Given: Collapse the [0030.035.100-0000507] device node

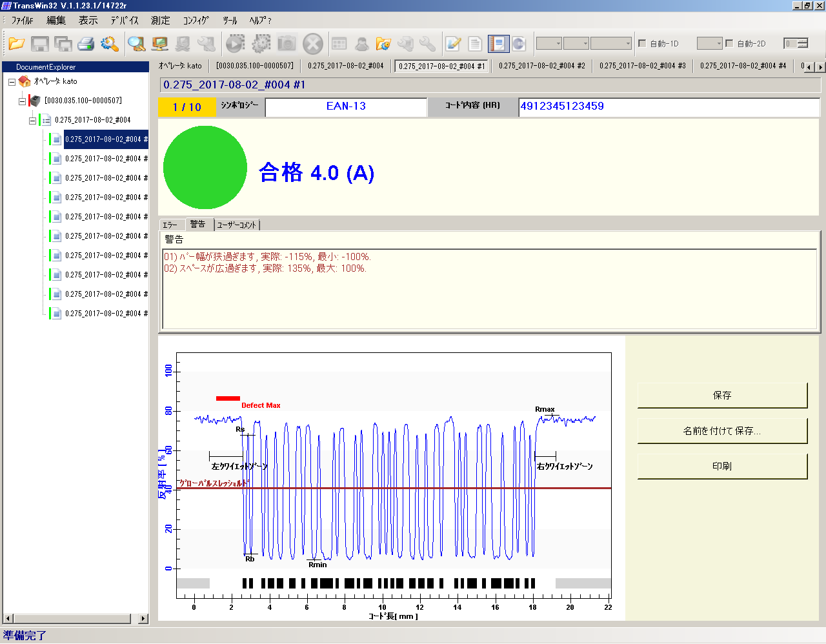Looking at the screenshot, I should 22,101.
